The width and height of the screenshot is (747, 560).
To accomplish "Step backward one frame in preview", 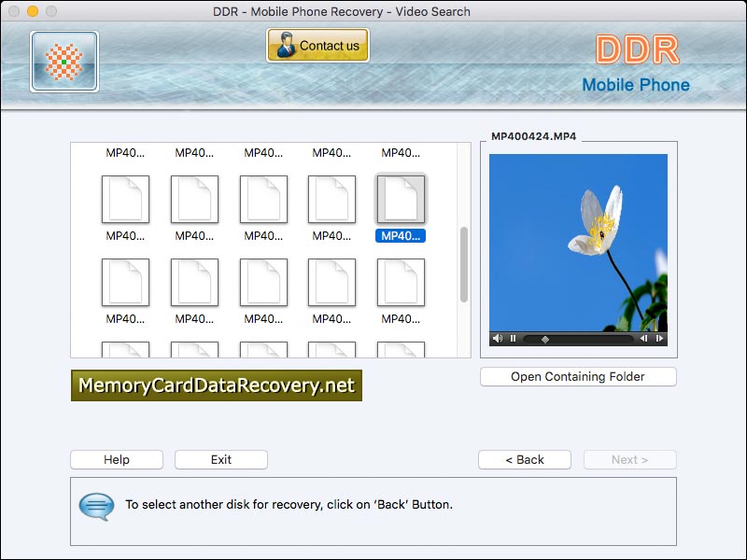I will 644,340.
